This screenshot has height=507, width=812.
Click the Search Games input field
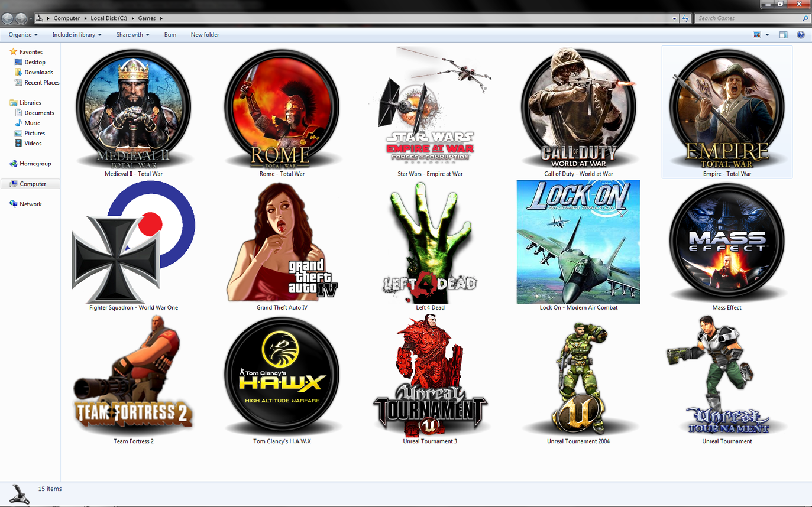tap(748, 18)
